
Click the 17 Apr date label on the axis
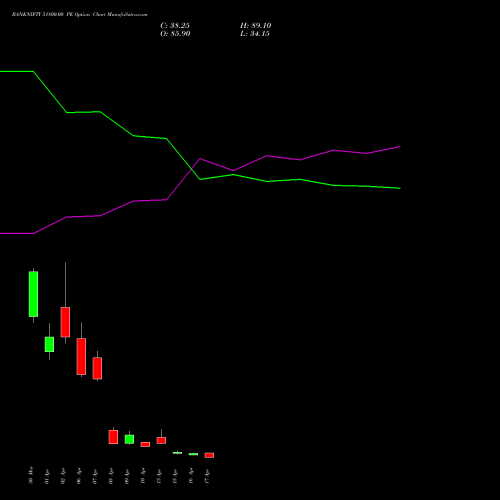pyautogui.click(x=207, y=476)
